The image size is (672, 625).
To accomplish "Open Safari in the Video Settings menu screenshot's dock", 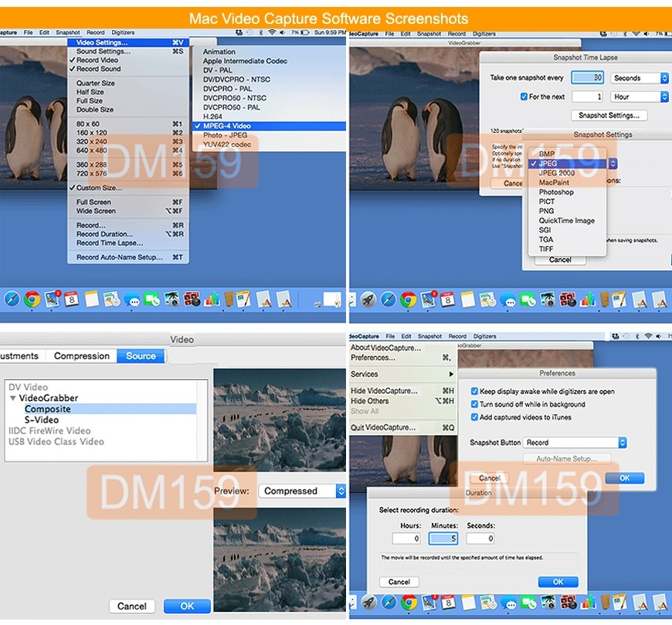I will coord(12,299).
